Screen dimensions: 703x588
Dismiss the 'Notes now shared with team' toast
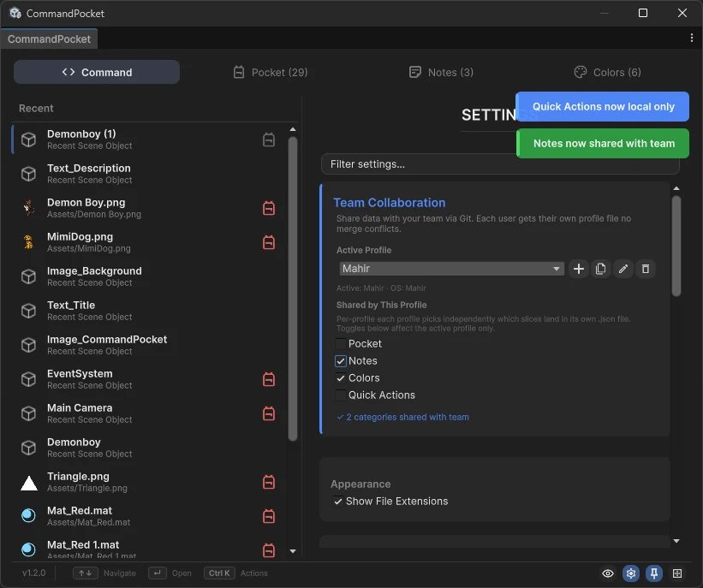pyautogui.click(x=603, y=144)
